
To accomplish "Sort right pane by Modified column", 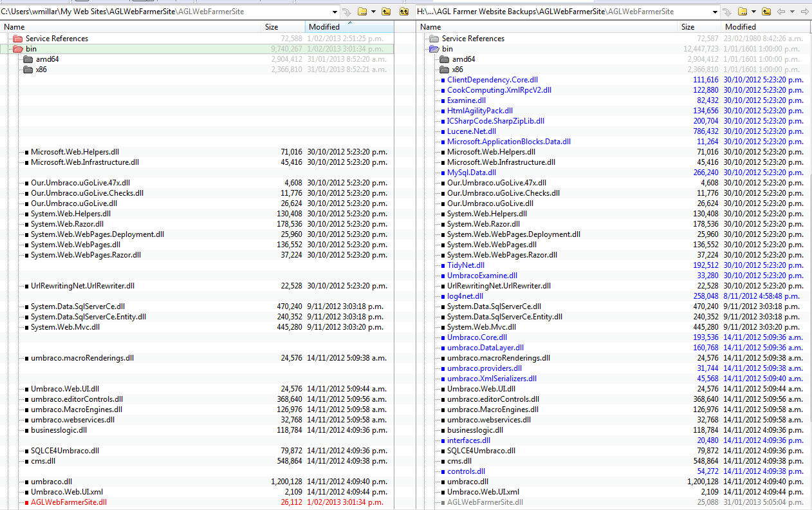I will tap(766, 27).
